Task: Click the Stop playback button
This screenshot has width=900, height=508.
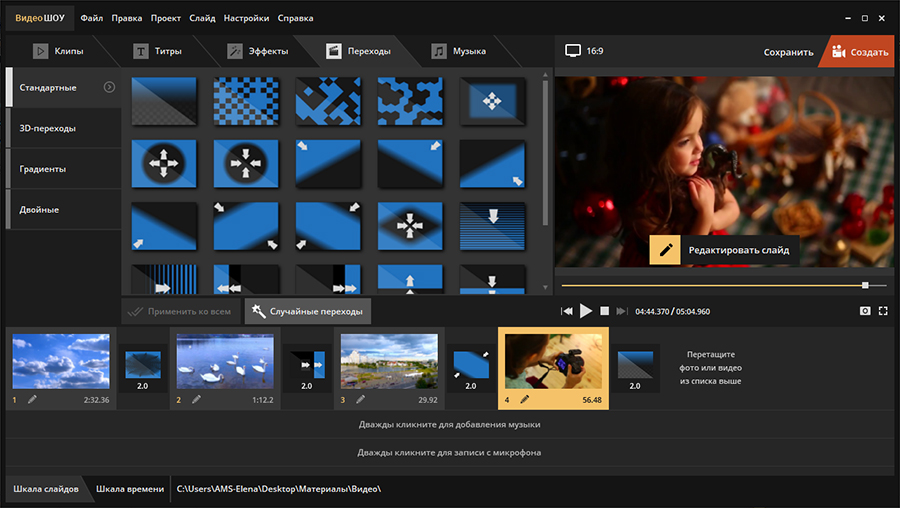Action: click(605, 311)
